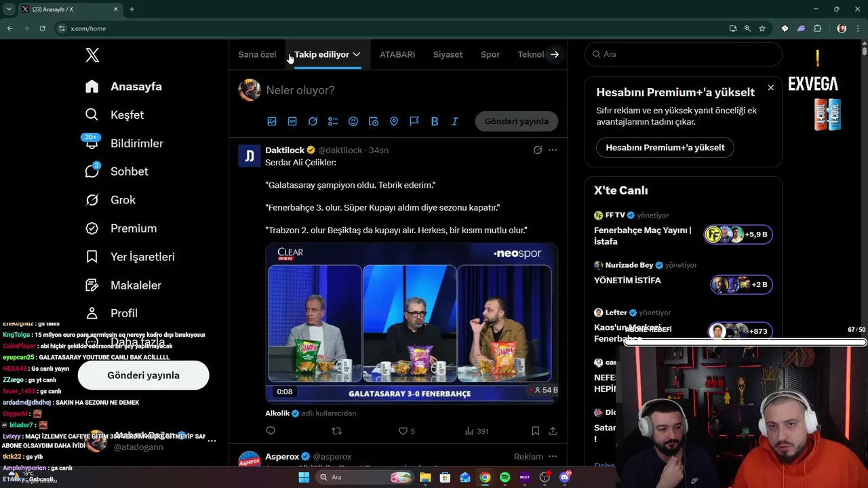Open Yer İşaretleri bookmarks

coord(130,257)
